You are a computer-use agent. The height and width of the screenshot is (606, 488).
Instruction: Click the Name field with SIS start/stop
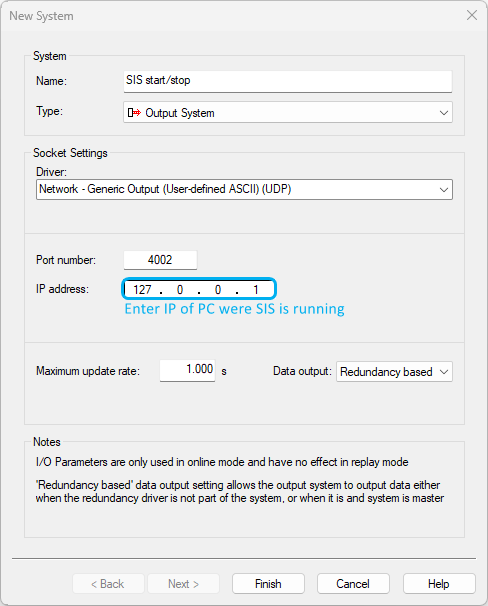click(x=287, y=81)
